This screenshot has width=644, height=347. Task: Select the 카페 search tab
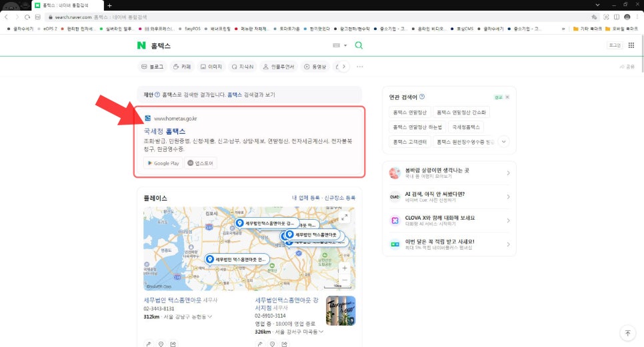[182, 67]
